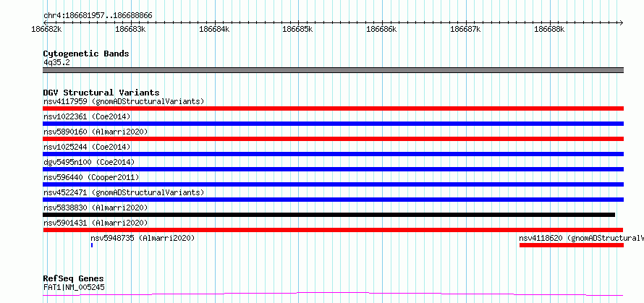Open the nsv5890160 (Almarri2020) label
The width and height of the screenshot is (644, 303).
point(96,132)
